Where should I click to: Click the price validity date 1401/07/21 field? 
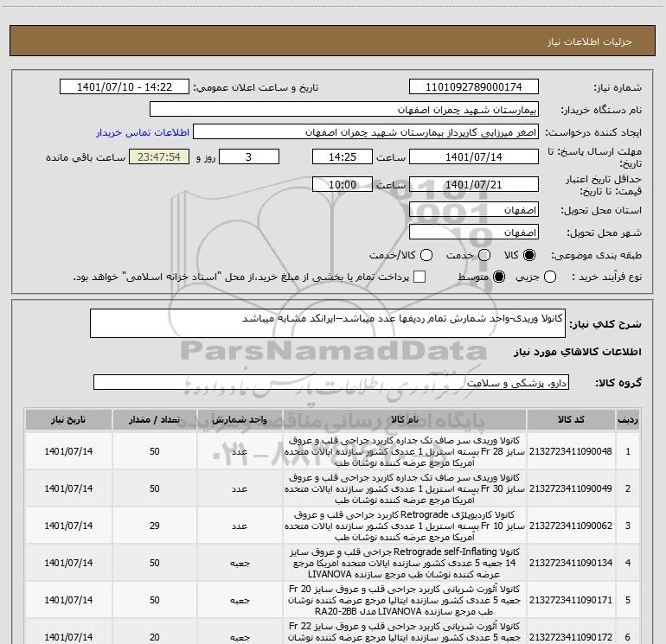click(474, 184)
